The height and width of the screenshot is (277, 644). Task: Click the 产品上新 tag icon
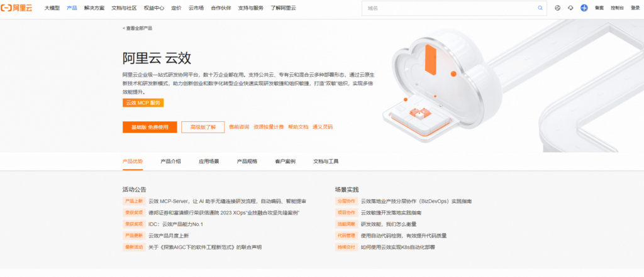[x=133, y=202]
